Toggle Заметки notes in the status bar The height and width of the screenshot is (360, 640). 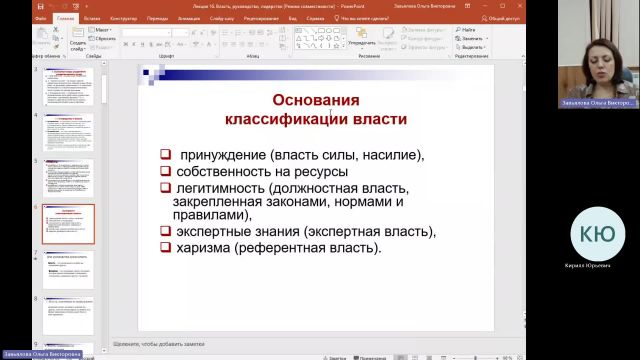(335, 358)
